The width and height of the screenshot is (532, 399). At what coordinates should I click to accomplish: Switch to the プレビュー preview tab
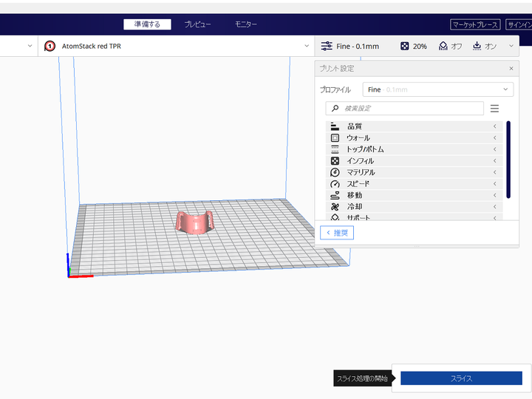pyautogui.click(x=197, y=24)
